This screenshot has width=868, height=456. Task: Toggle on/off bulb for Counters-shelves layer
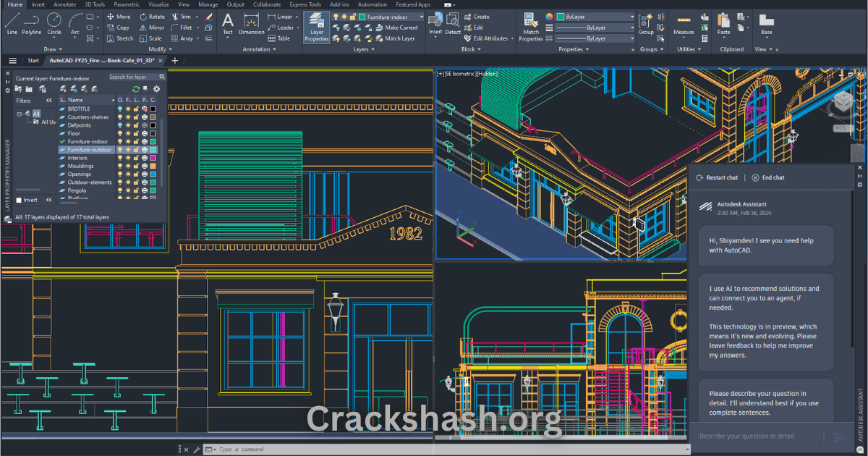point(120,117)
